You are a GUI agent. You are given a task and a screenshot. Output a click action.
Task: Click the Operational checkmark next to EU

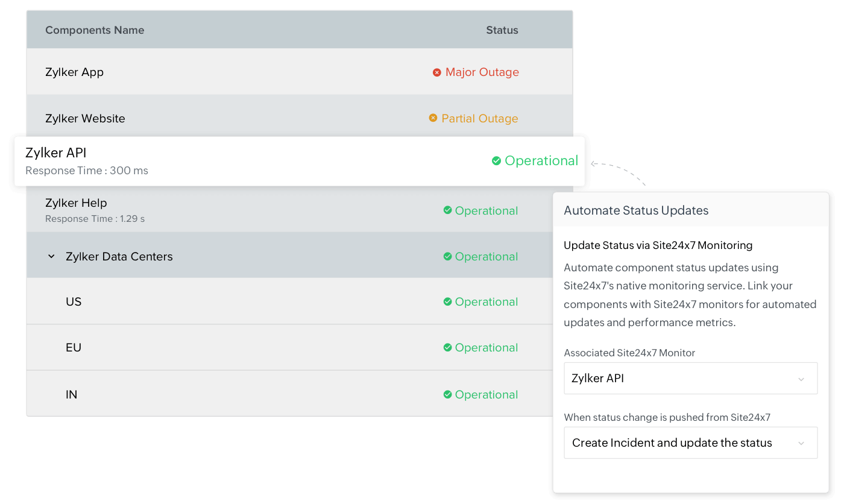(447, 347)
